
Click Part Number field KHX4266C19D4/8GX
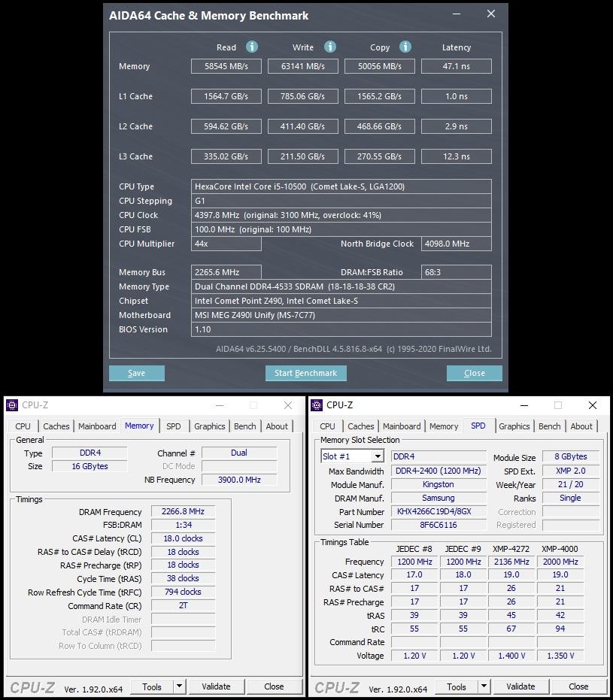pyautogui.click(x=439, y=511)
